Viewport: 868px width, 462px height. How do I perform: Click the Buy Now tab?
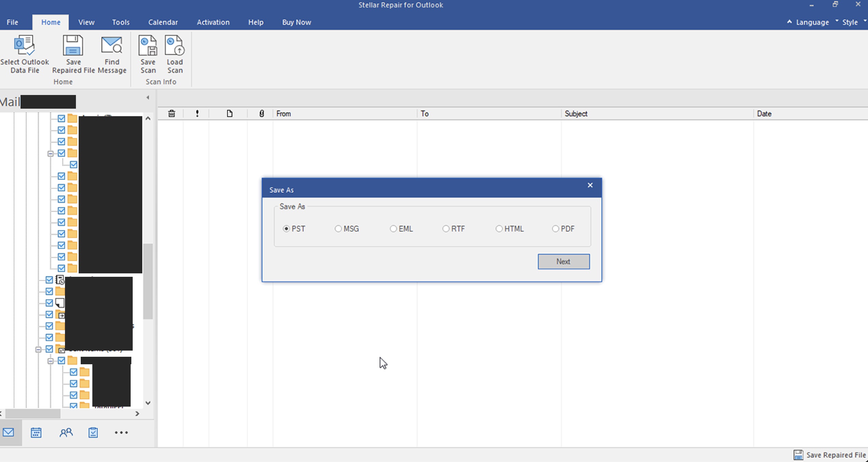tap(297, 22)
